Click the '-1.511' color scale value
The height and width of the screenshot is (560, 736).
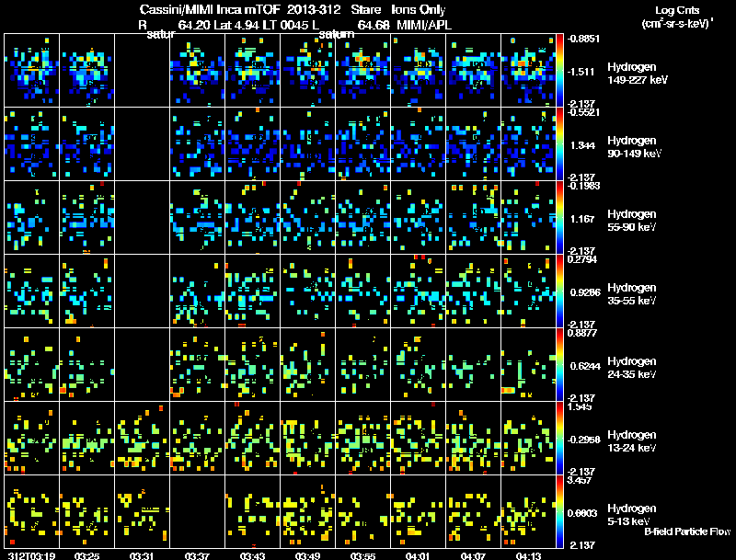[x=581, y=72]
